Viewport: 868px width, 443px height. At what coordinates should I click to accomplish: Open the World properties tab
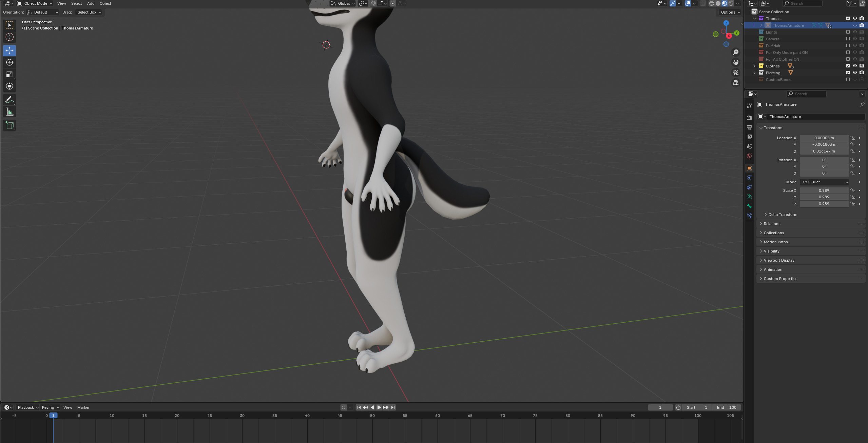click(749, 156)
